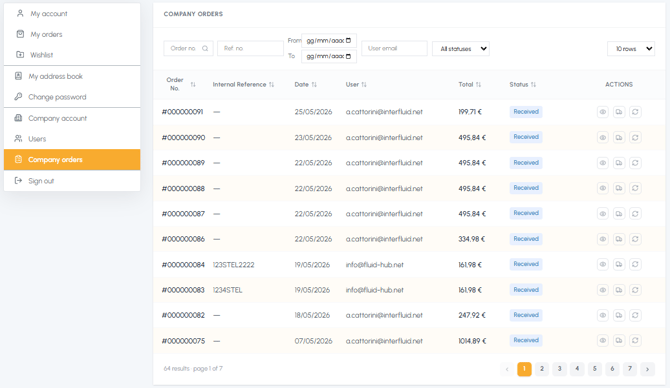670x388 pixels.
Task: Open the 10 rows per page dropdown
Action: click(631, 49)
